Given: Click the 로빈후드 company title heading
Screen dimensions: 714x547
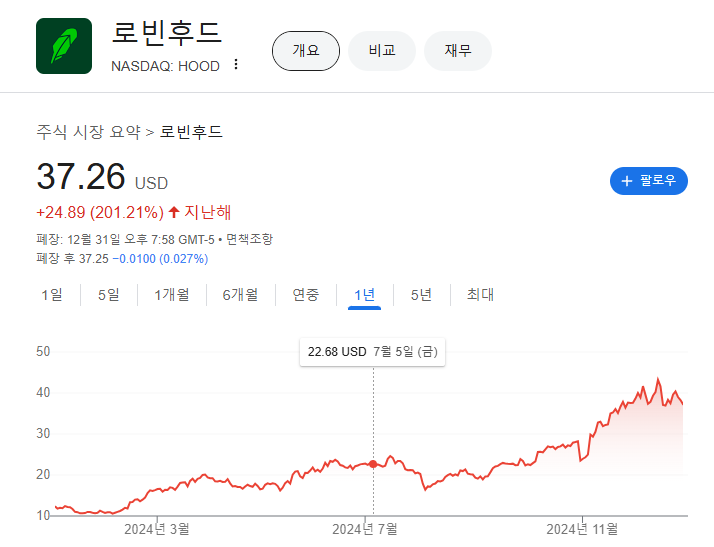Looking at the screenshot, I should point(167,33).
